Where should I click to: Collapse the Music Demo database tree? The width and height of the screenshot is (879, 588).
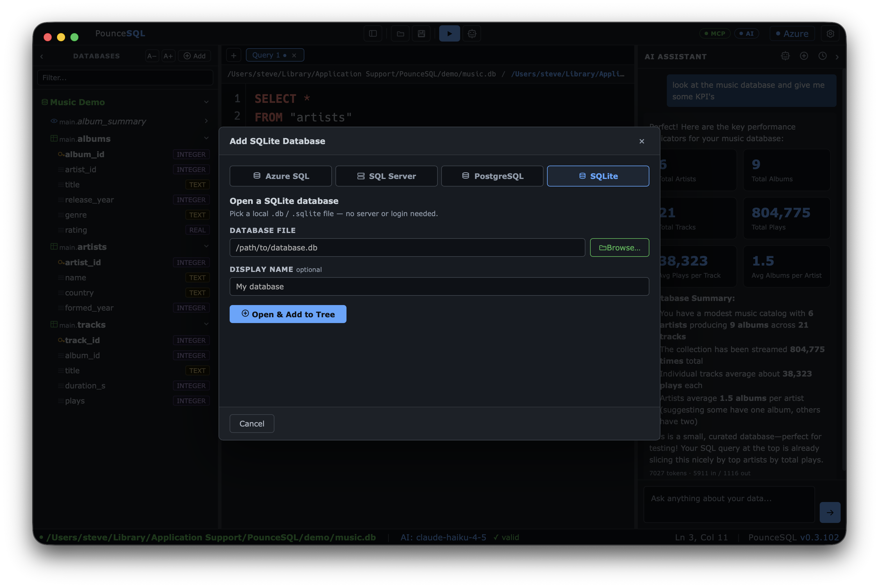(206, 102)
